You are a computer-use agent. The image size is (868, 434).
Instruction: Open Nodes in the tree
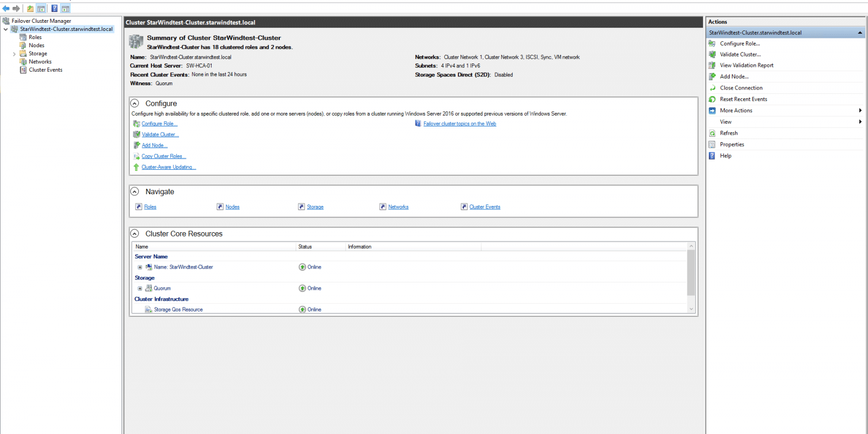36,46
